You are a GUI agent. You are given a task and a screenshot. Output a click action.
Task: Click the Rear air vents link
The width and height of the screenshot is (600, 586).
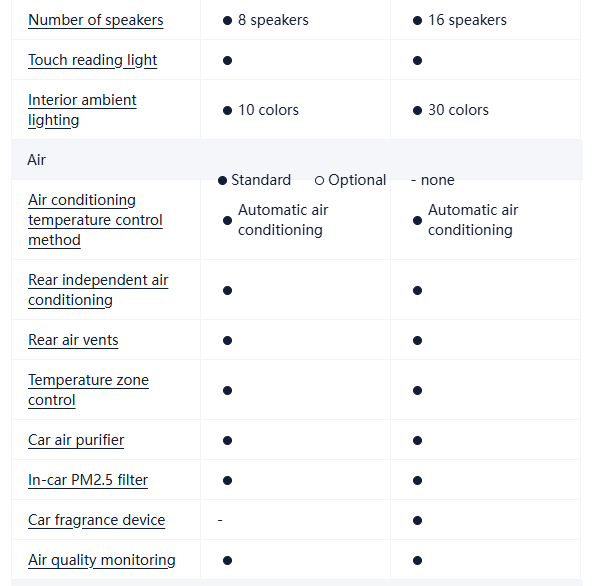[x=73, y=340]
